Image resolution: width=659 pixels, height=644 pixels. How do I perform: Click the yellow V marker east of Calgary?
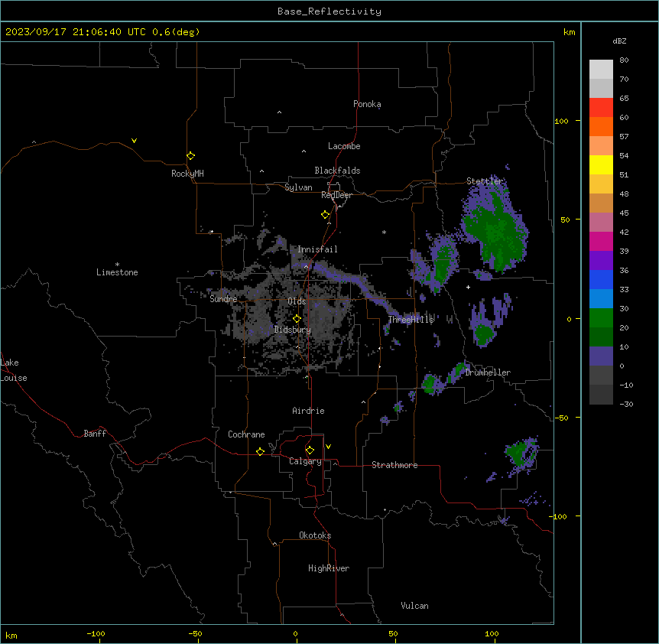(328, 447)
